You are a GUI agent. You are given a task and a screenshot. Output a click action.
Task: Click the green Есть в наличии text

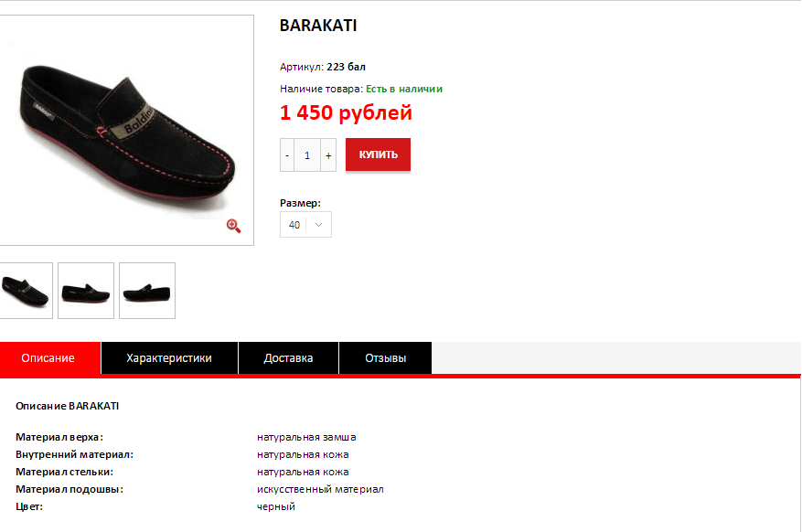click(404, 89)
